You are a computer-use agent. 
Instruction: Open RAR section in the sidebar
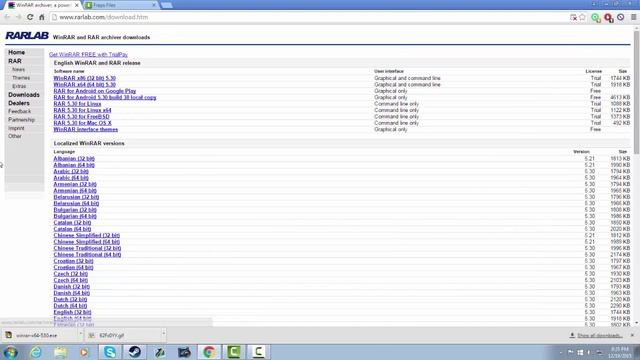[x=15, y=61]
